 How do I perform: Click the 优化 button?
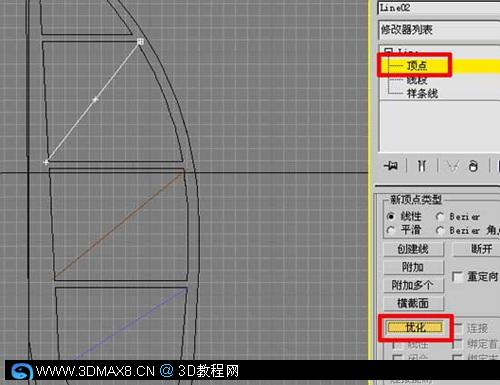(415, 328)
